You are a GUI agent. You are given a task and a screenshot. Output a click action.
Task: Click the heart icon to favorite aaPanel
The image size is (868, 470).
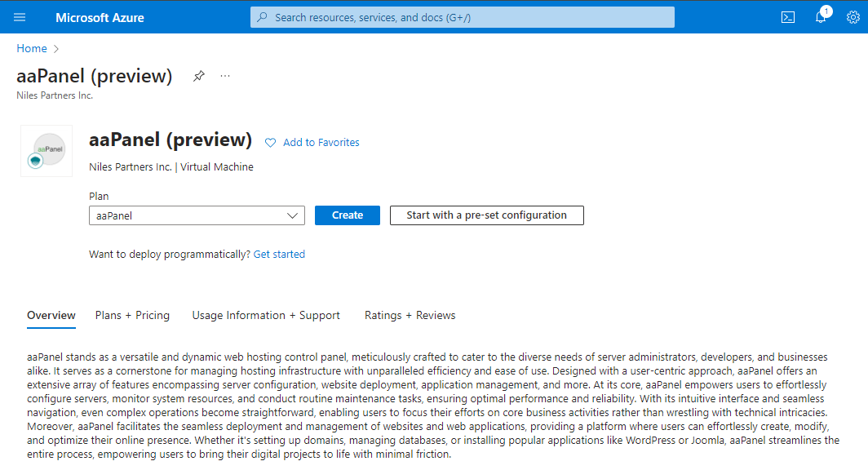click(x=271, y=143)
